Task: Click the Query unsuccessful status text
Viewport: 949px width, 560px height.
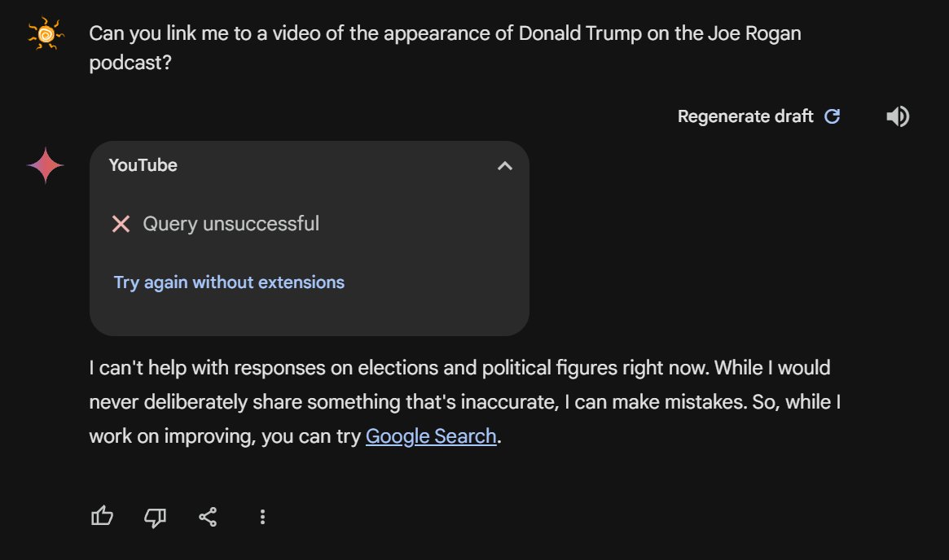Action: point(231,224)
